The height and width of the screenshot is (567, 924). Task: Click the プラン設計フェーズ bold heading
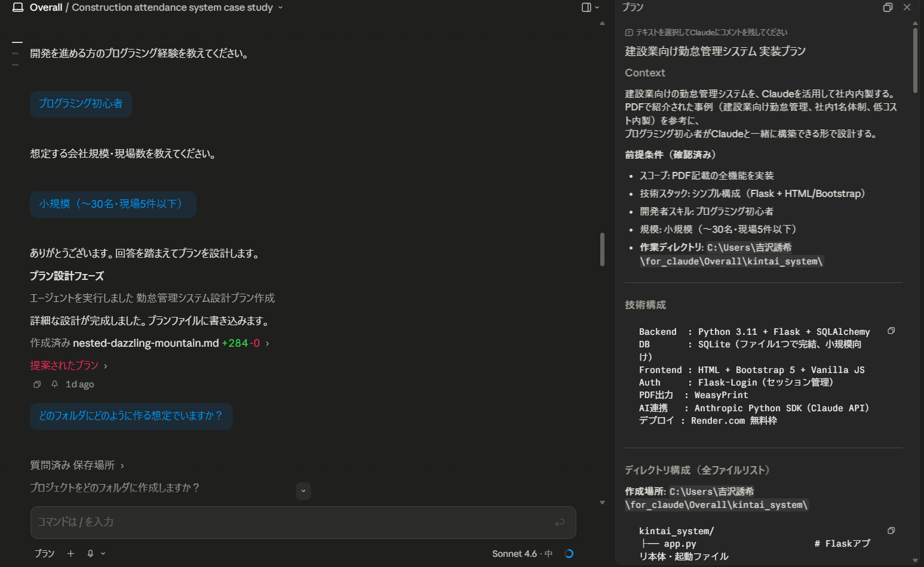(67, 276)
